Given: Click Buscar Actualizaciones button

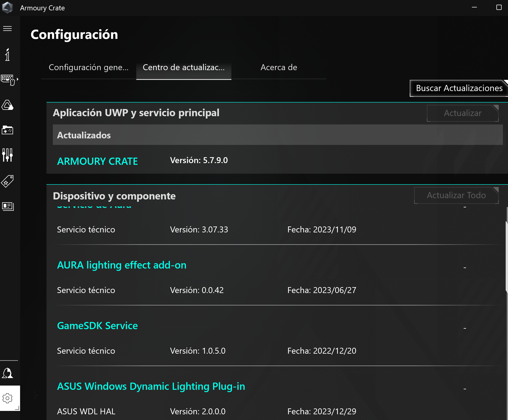Looking at the screenshot, I should point(459,88).
